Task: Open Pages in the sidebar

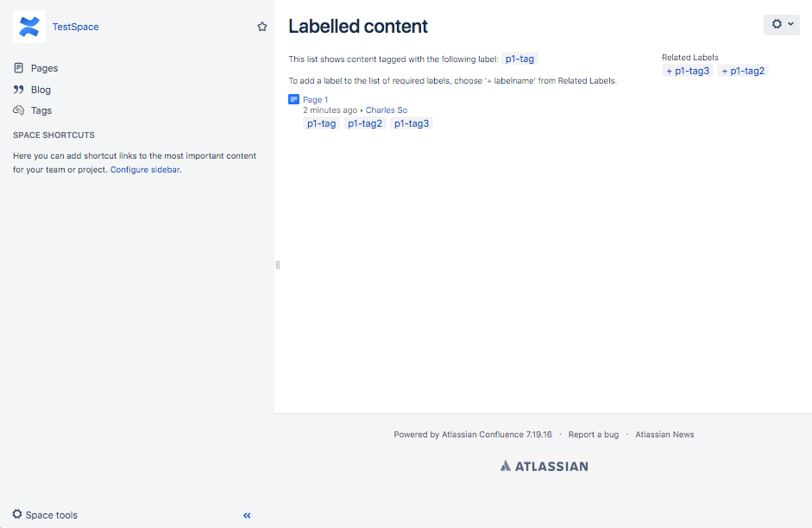Action: [44, 68]
